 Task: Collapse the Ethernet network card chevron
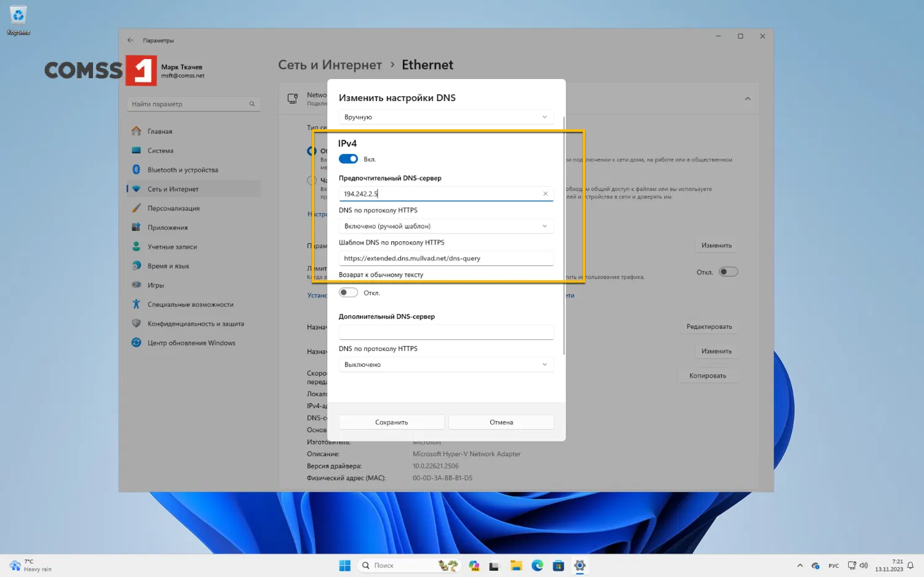pyautogui.click(x=747, y=99)
